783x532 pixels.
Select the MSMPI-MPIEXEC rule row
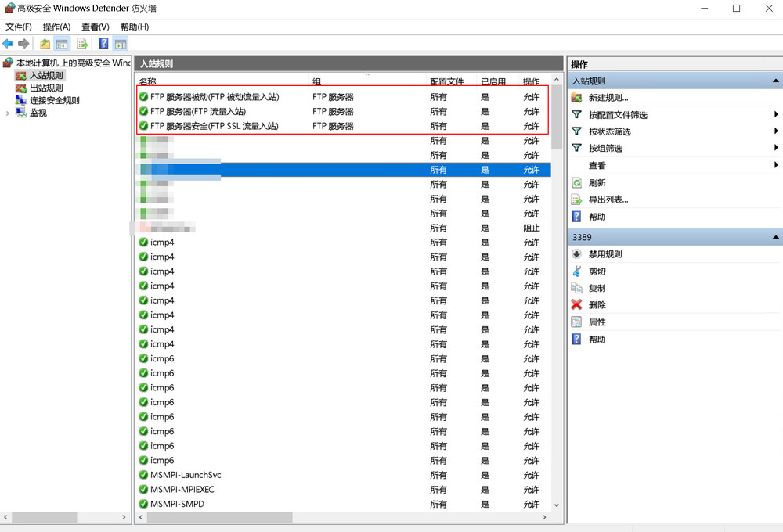(x=344, y=490)
